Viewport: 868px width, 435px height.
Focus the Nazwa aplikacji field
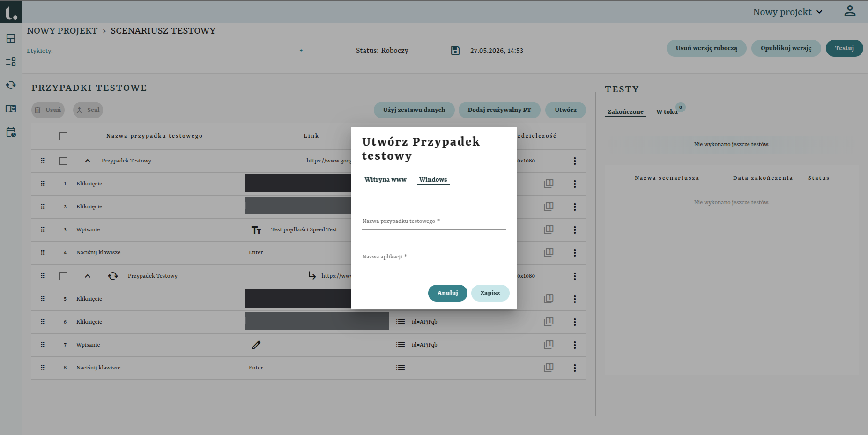pos(434,257)
